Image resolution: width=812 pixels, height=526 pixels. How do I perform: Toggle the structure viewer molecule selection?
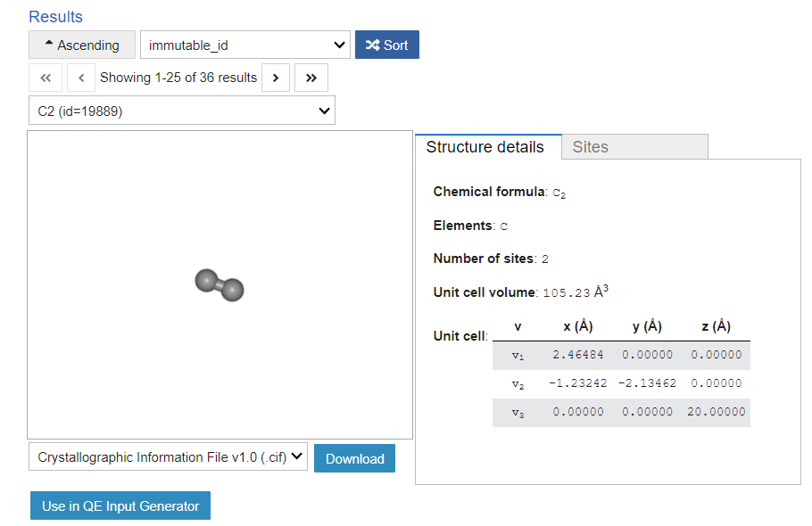[219, 285]
